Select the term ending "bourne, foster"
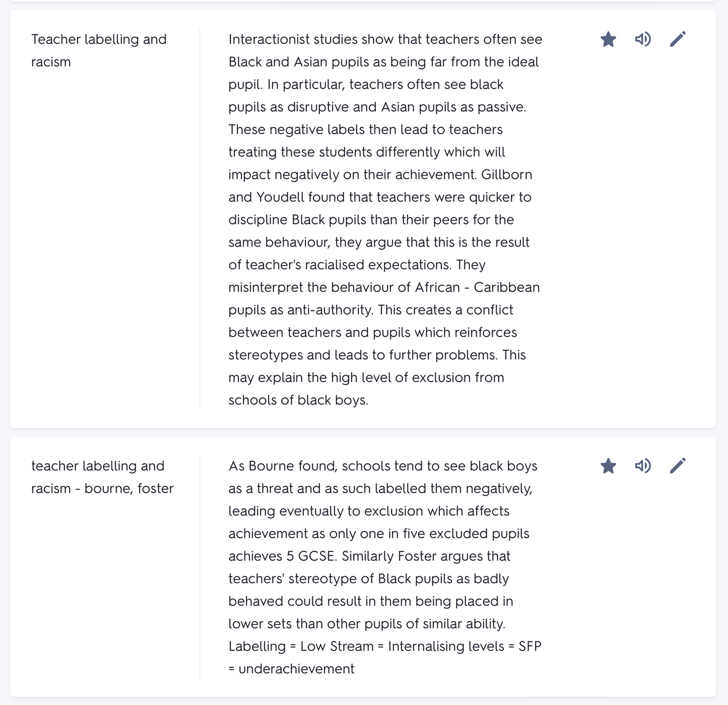 pyautogui.click(x=102, y=477)
